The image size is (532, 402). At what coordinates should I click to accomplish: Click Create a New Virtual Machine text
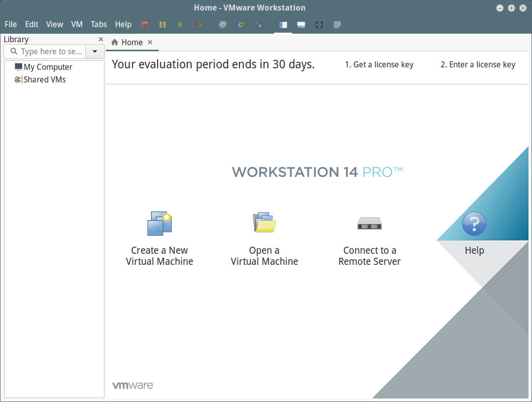point(160,256)
